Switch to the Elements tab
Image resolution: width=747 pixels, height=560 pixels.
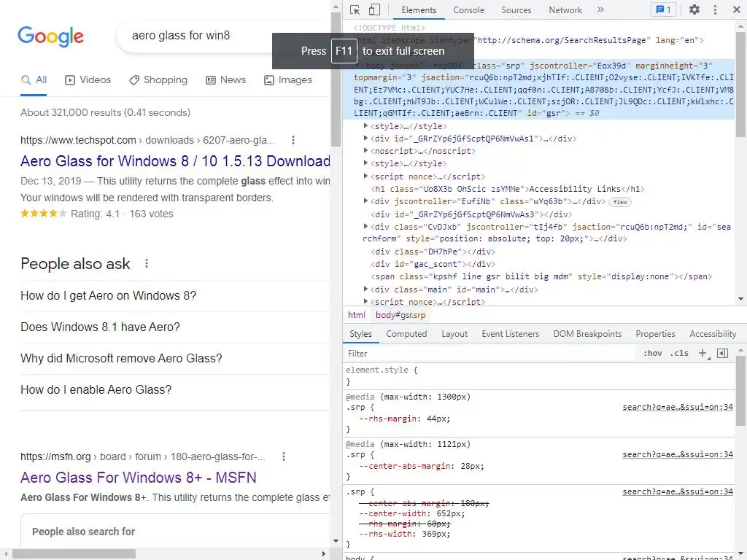click(419, 10)
